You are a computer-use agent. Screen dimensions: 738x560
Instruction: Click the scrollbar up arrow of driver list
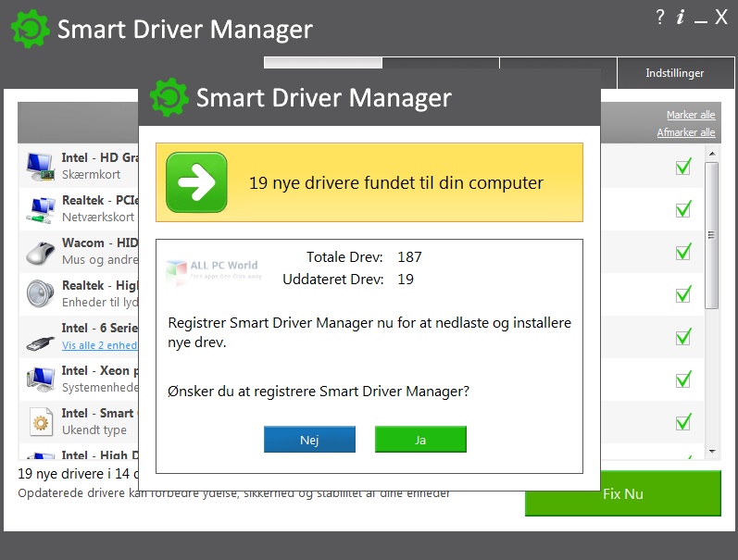(712, 154)
